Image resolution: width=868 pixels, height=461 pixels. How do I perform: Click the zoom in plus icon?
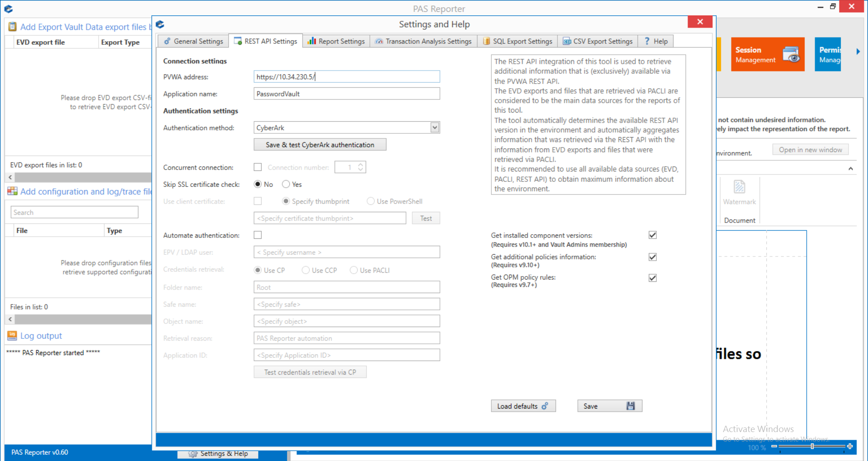click(850, 446)
